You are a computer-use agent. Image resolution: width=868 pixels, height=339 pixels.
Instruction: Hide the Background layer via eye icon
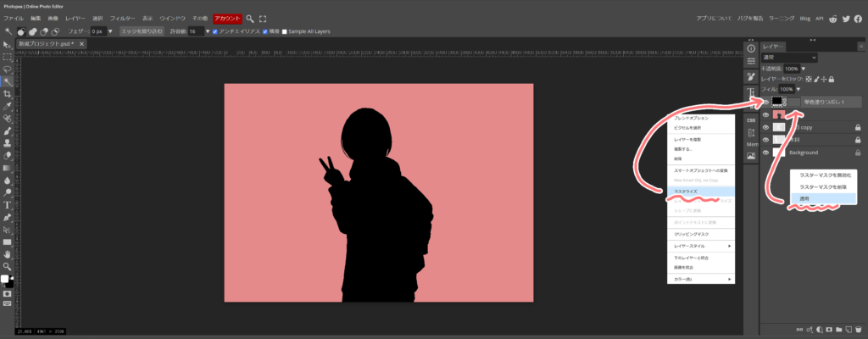[765, 153]
